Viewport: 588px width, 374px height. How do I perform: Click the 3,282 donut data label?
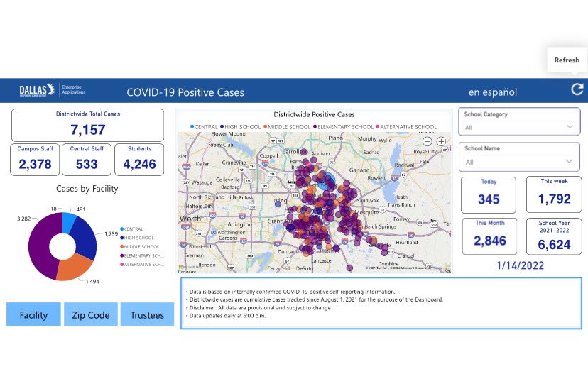(x=23, y=219)
